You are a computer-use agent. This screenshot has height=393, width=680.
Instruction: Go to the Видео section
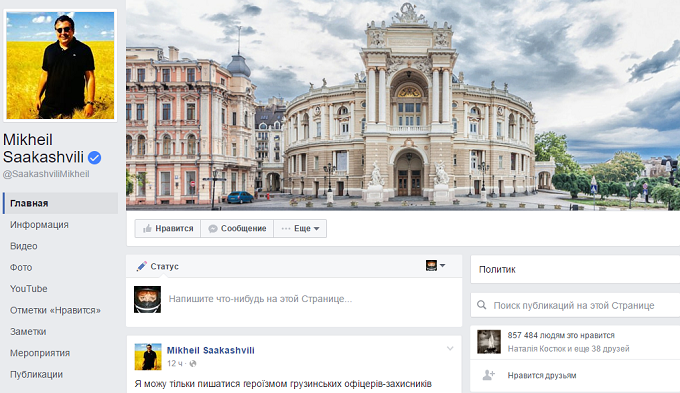(23, 246)
